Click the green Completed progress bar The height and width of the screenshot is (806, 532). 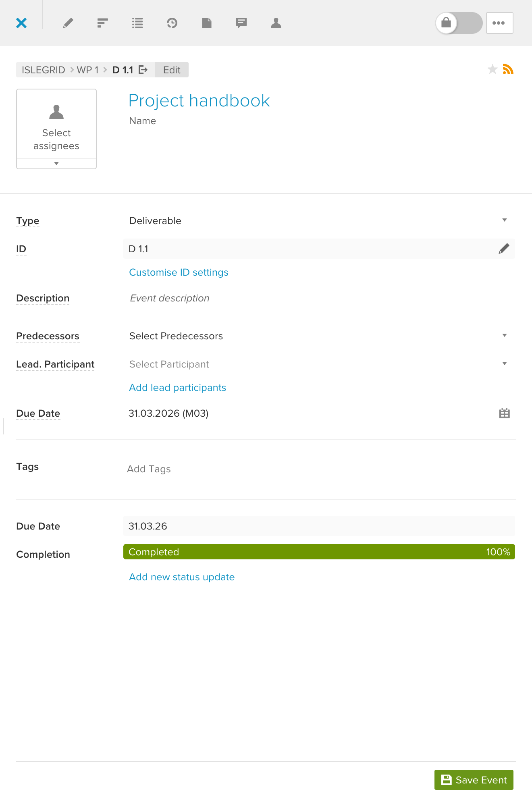pyautogui.click(x=319, y=552)
